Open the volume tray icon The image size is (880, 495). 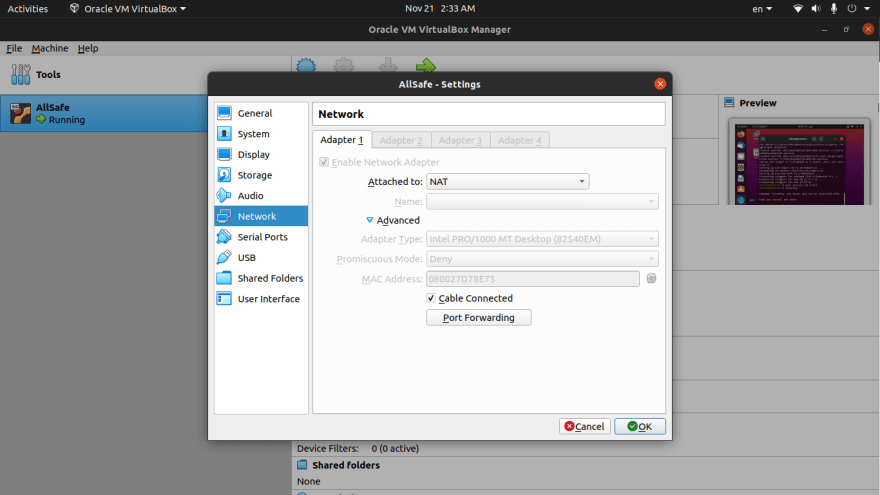point(815,8)
